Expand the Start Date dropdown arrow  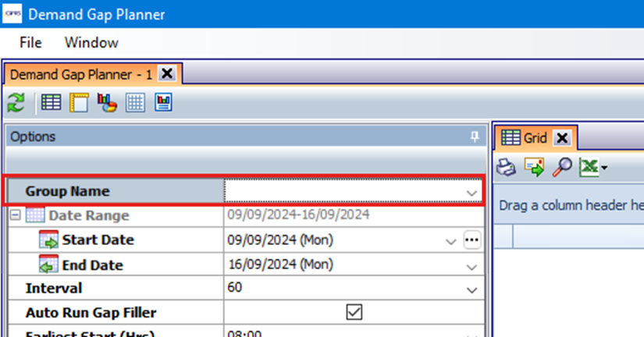pyautogui.click(x=450, y=241)
